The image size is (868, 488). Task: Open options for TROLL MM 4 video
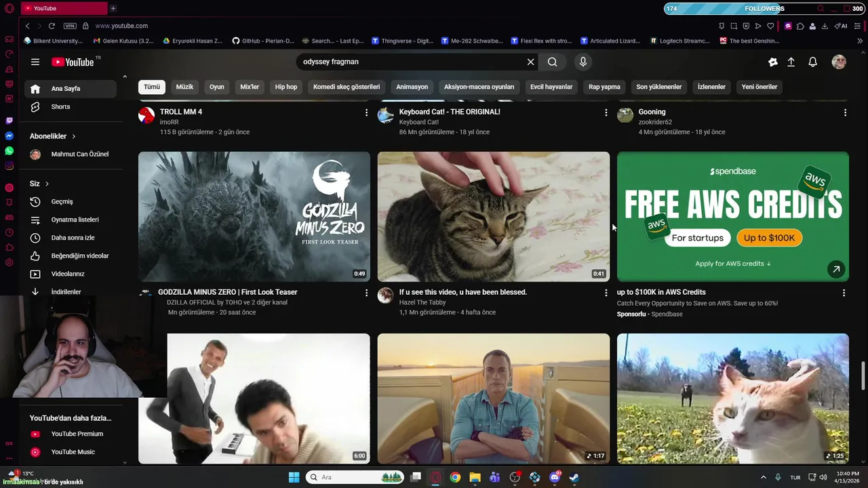pyautogui.click(x=366, y=113)
